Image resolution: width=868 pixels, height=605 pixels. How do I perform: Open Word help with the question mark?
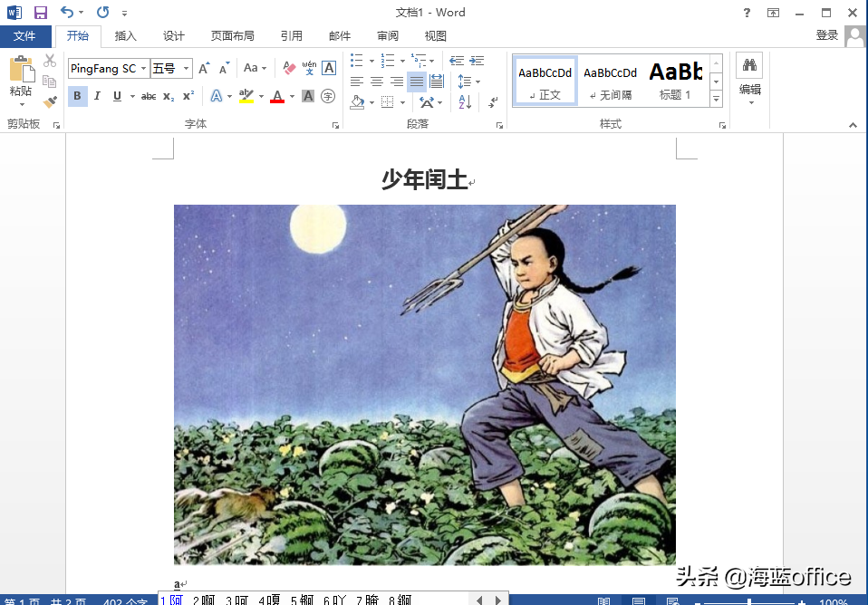pos(747,12)
